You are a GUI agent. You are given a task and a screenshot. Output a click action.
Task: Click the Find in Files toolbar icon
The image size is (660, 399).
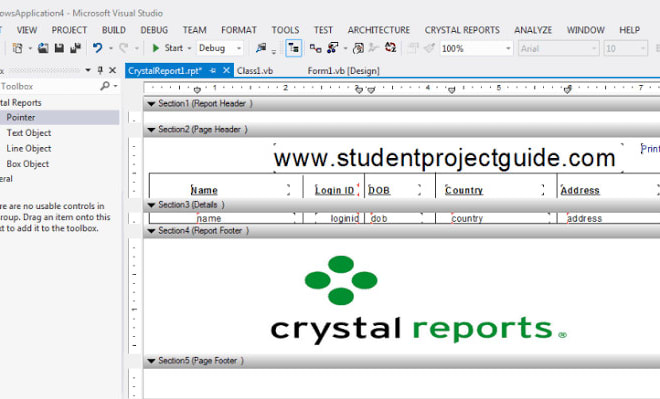[261, 48]
